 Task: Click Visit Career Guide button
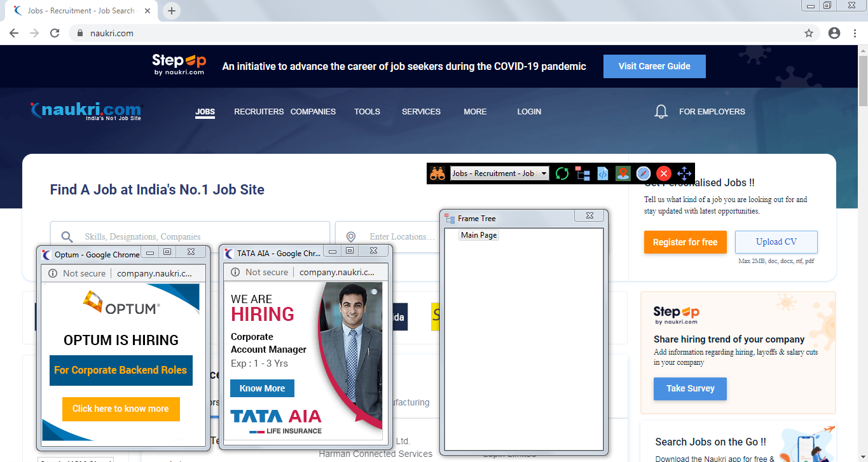point(654,66)
